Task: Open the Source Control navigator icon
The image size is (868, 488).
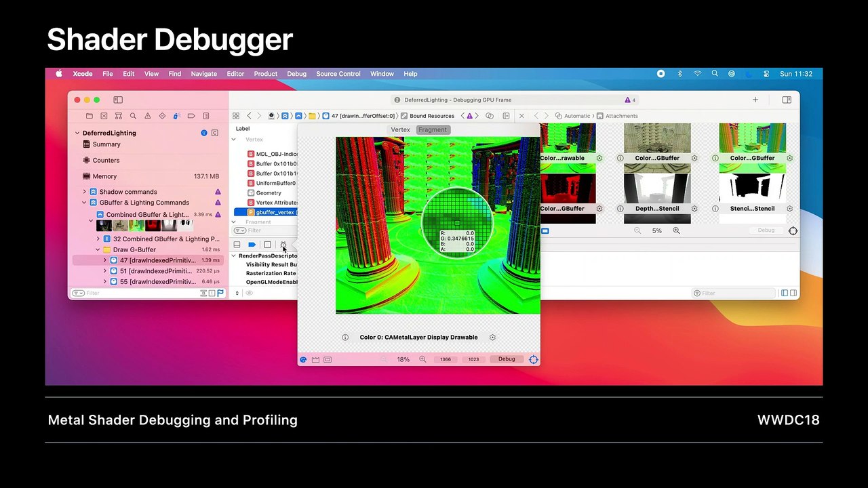Action: click(x=104, y=116)
